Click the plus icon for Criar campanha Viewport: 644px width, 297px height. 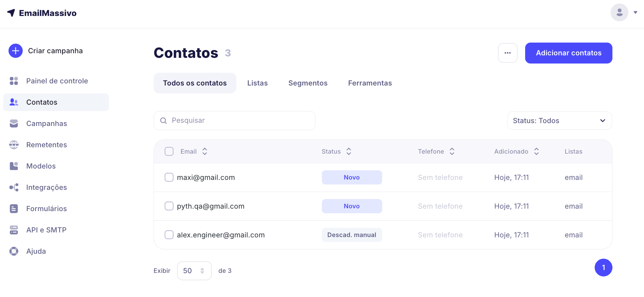[16, 51]
